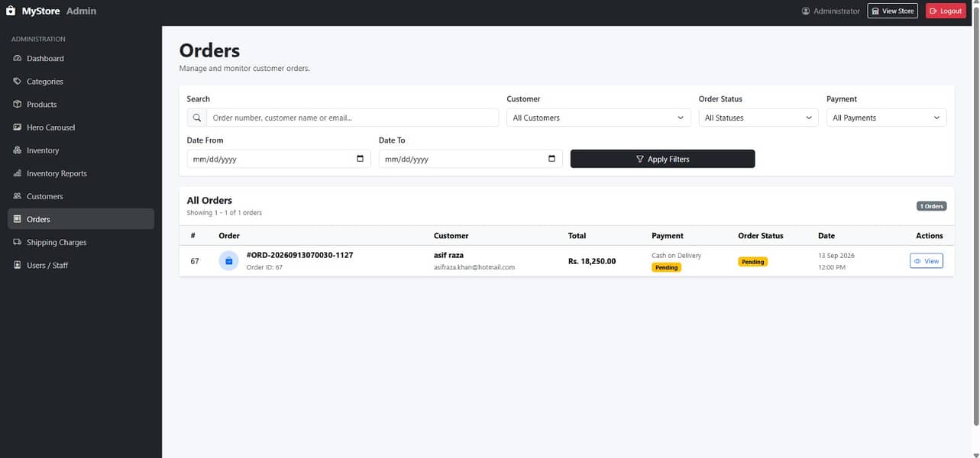This screenshot has height=458, width=980.
Task: Click the Orders receipt icon in sidebar
Action: point(18,219)
